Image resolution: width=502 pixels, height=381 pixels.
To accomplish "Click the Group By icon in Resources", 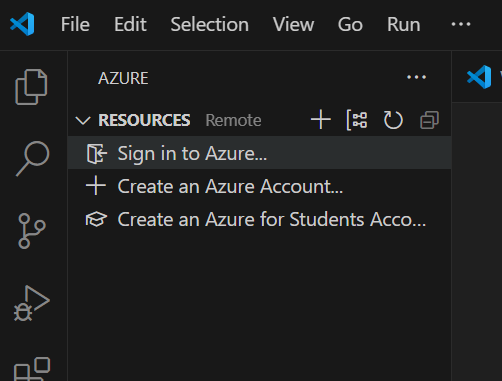I will (x=357, y=120).
